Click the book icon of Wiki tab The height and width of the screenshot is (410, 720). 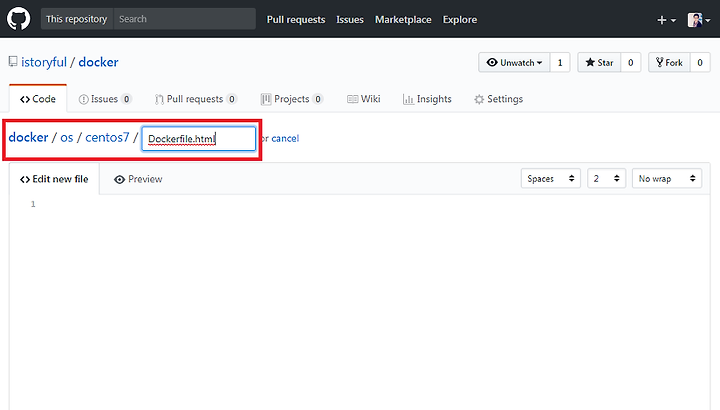click(x=352, y=99)
